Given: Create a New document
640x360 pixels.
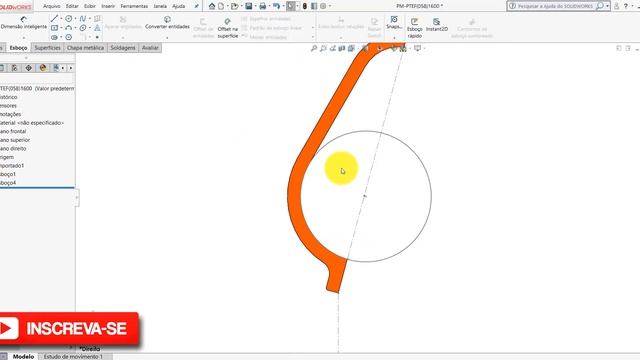Looking at the screenshot, I should pos(221,6).
